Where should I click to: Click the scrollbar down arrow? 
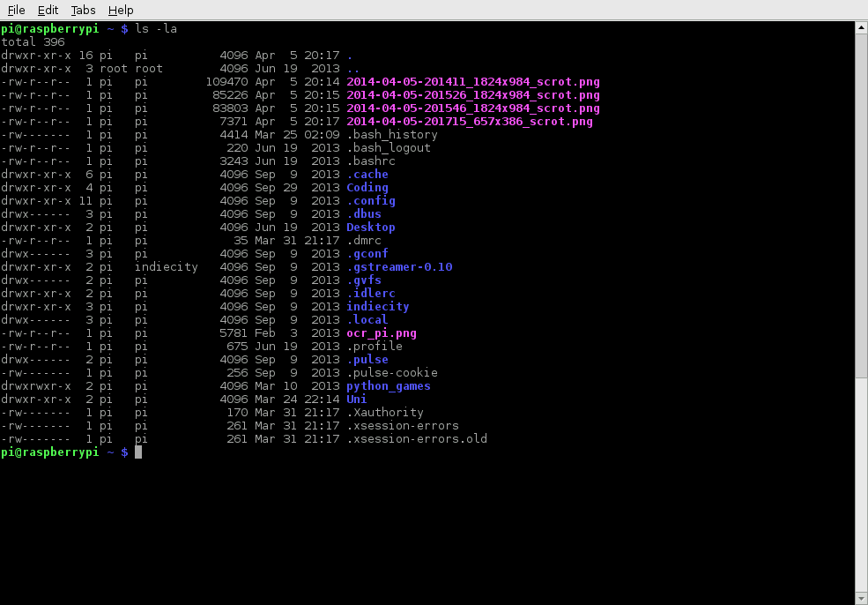[861, 598]
